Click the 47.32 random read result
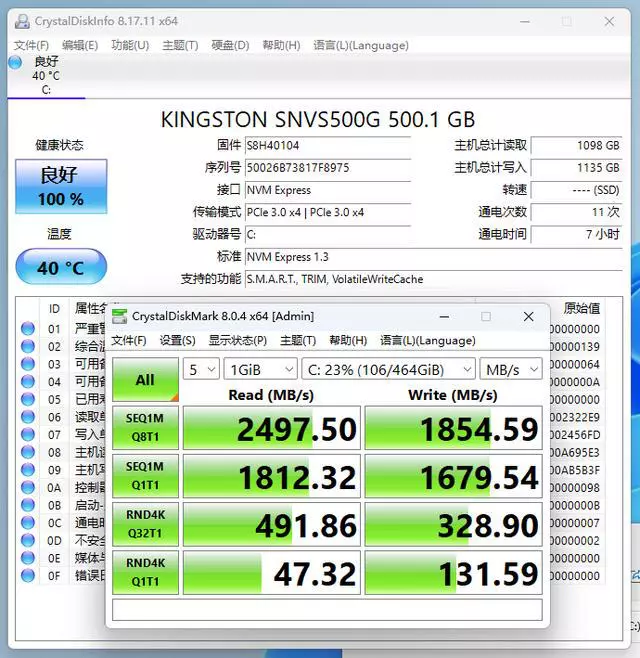 click(x=272, y=572)
